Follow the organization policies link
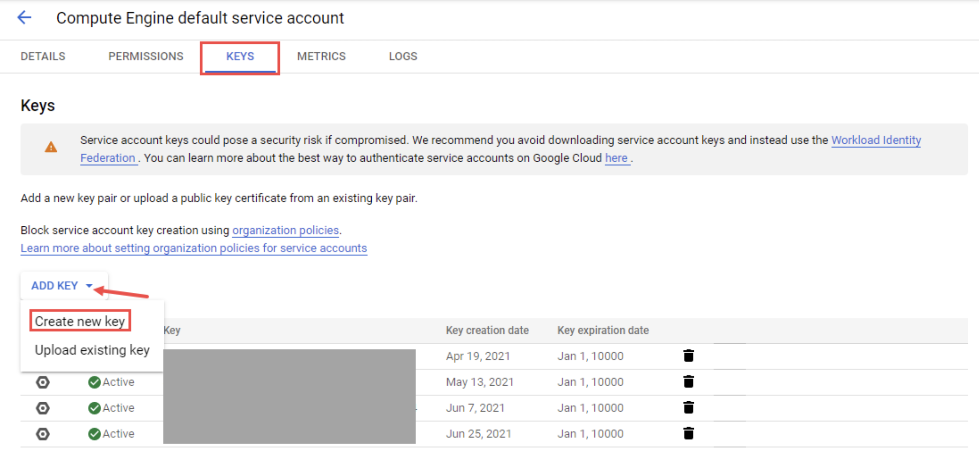The image size is (980, 458). [x=285, y=230]
